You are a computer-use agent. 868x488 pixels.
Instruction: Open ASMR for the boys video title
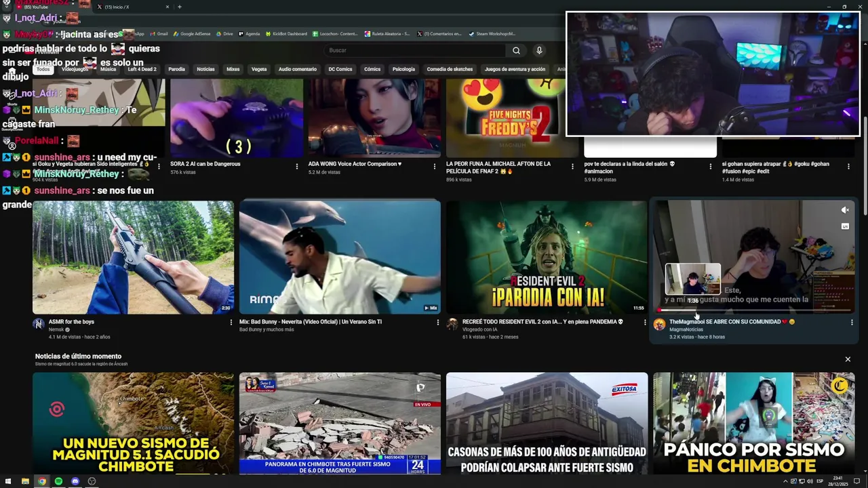click(71, 322)
